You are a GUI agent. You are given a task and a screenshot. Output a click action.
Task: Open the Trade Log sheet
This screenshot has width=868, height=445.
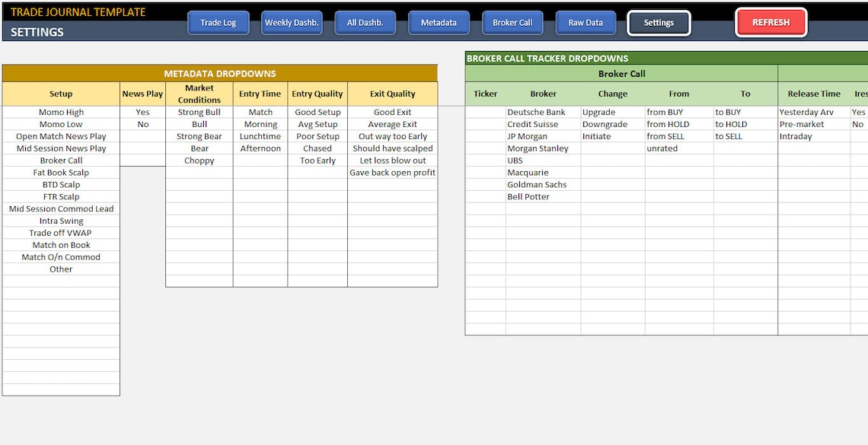219,23
